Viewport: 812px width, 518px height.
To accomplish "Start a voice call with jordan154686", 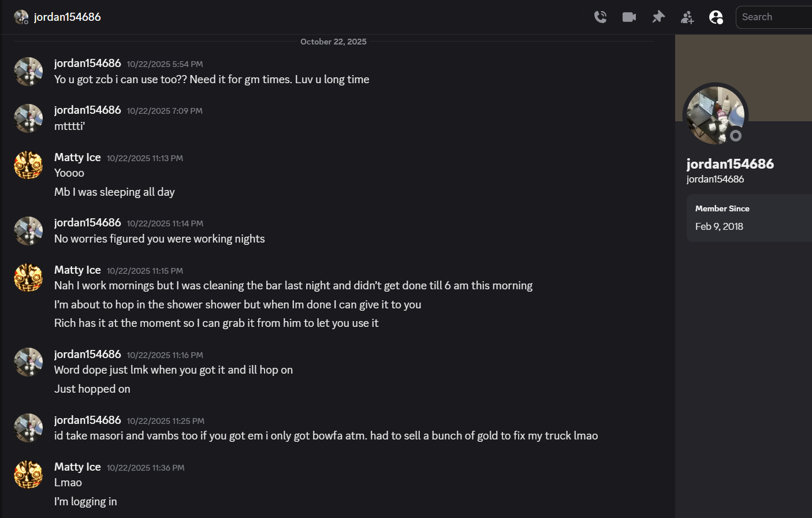I will tap(601, 17).
